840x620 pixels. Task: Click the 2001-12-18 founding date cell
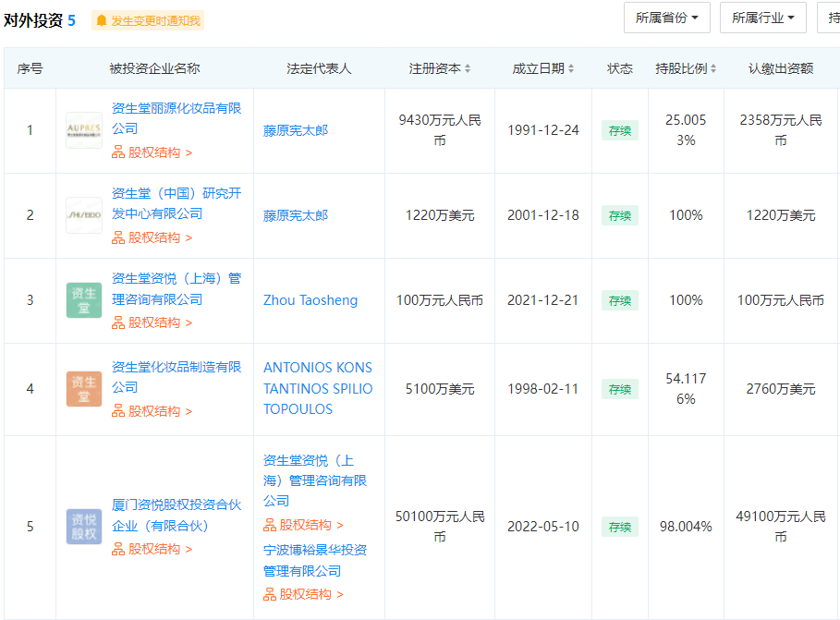coord(543,215)
